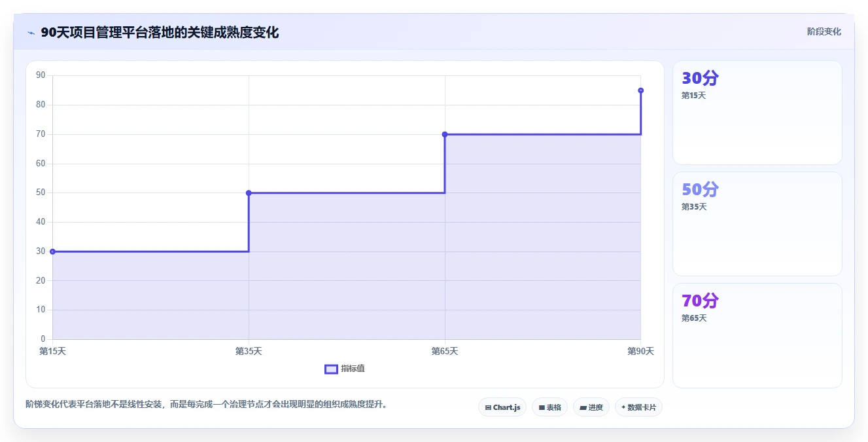This screenshot has height=442, width=868.
Task: Click the icon in the 表格 tag
Action: [542, 407]
